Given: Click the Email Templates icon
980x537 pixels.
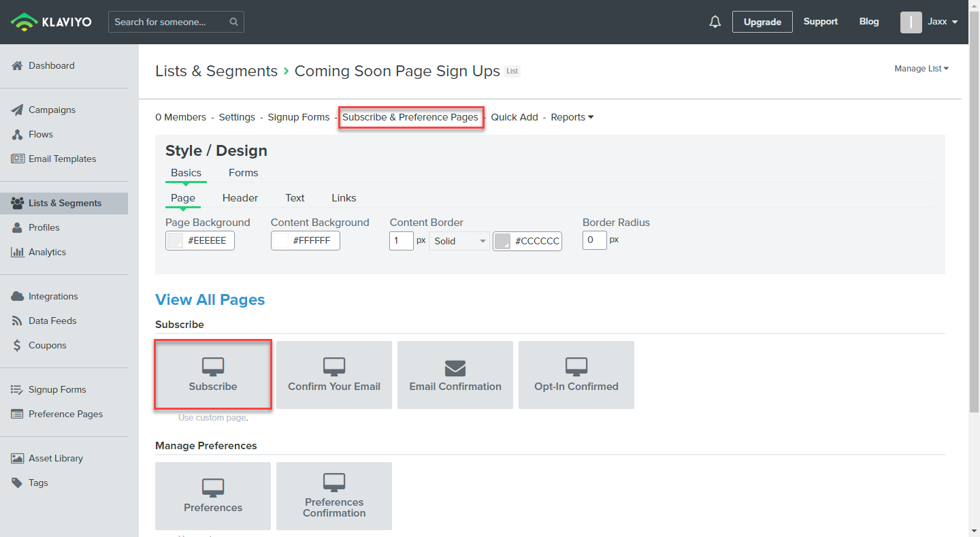Looking at the screenshot, I should [18, 159].
